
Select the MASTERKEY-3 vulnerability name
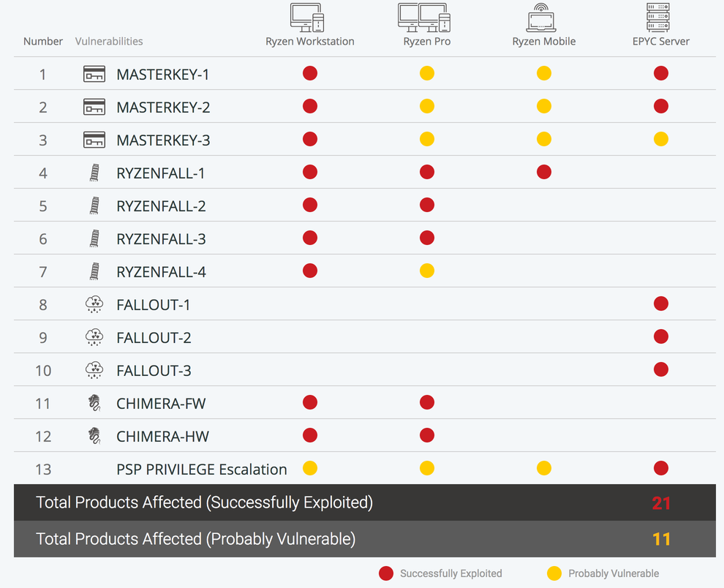(163, 140)
